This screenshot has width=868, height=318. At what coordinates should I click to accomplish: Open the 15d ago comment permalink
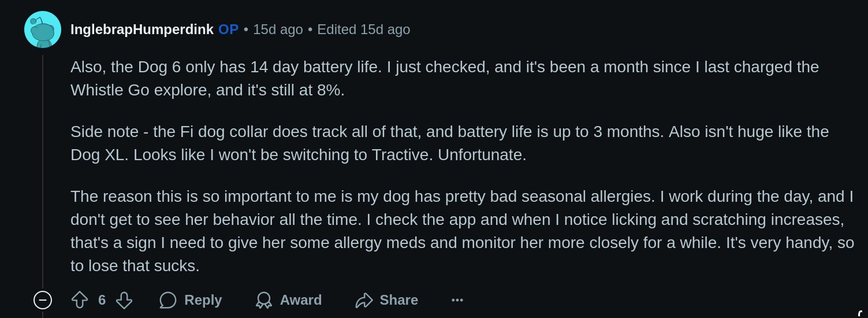click(x=278, y=29)
